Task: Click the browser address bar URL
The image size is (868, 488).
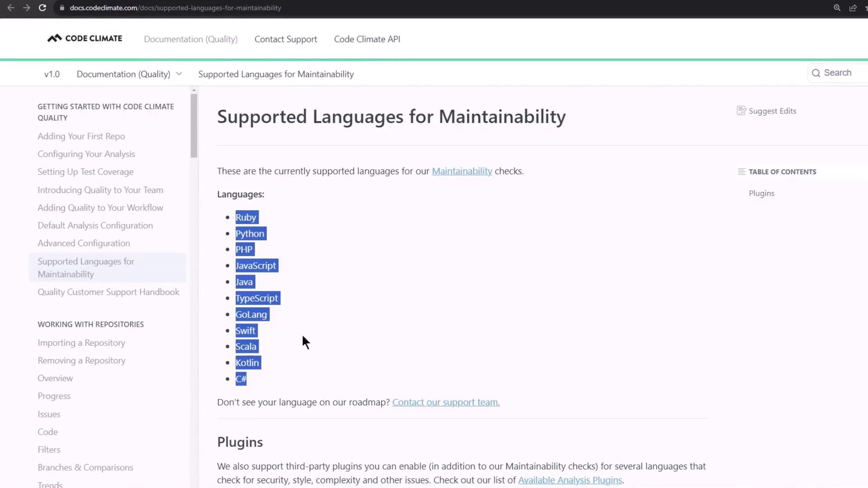Action: coord(175,8)
